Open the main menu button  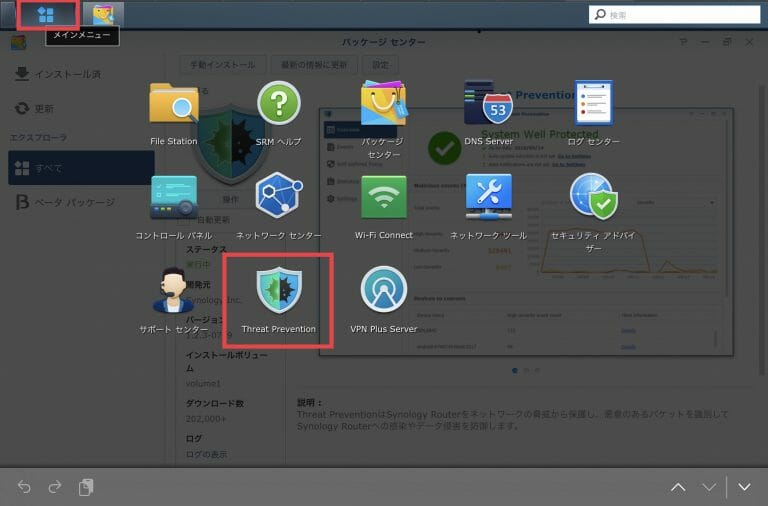click(47, 15)
